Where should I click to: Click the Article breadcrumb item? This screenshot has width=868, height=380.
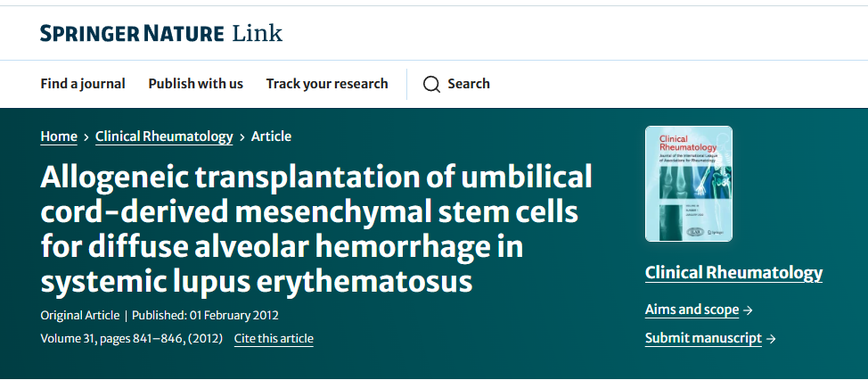271,136
